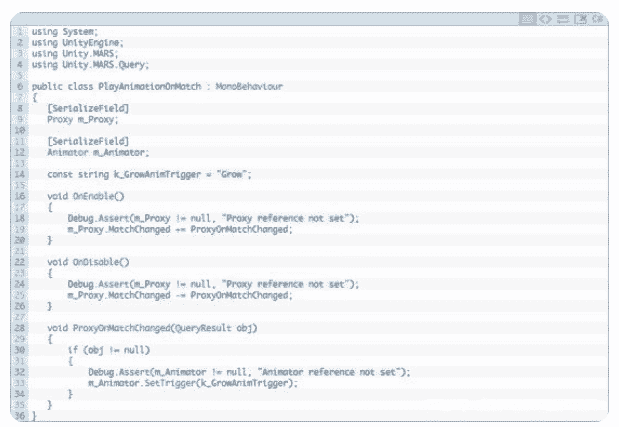Toggle line numbers icon in code toolbar

[527, 19]
